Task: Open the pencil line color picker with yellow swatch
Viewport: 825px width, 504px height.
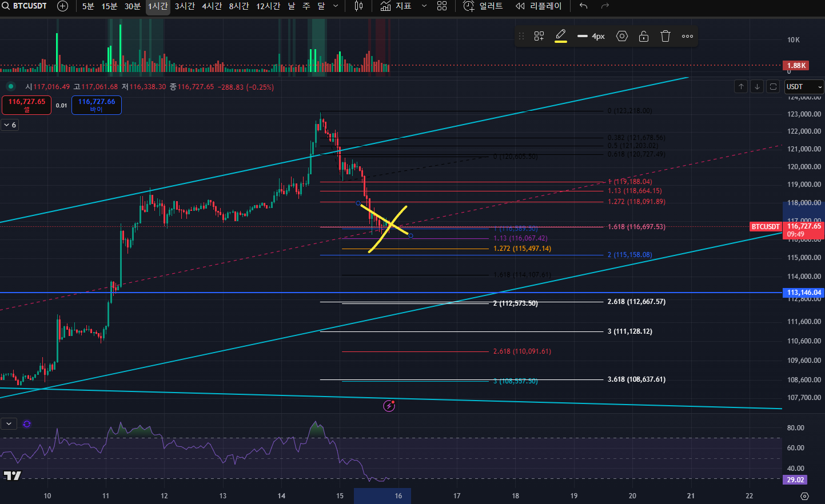Action: pos(561,36)
